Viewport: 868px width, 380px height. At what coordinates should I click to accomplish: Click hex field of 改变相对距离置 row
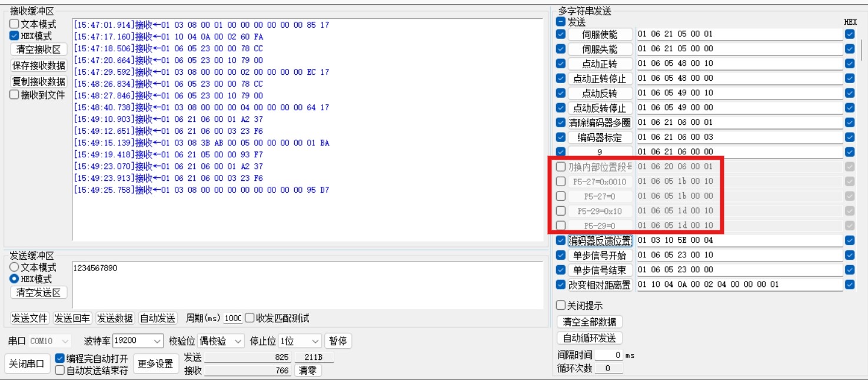pos(739,285)
